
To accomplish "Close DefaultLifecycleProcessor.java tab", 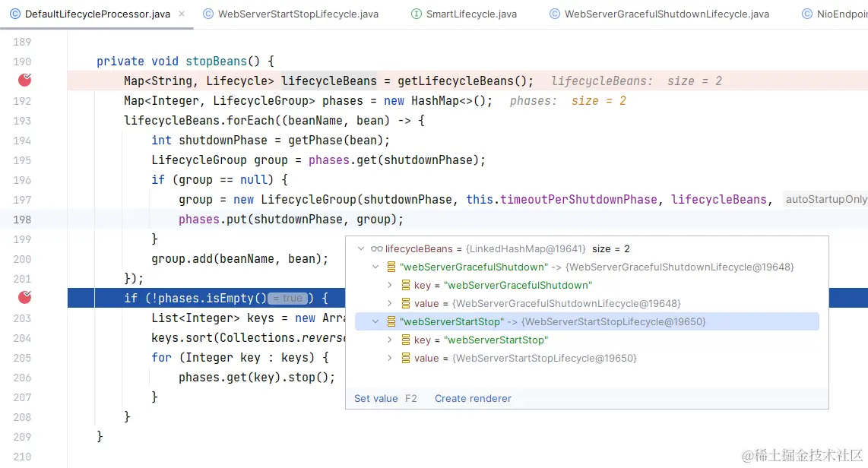I will pos(182,14).
